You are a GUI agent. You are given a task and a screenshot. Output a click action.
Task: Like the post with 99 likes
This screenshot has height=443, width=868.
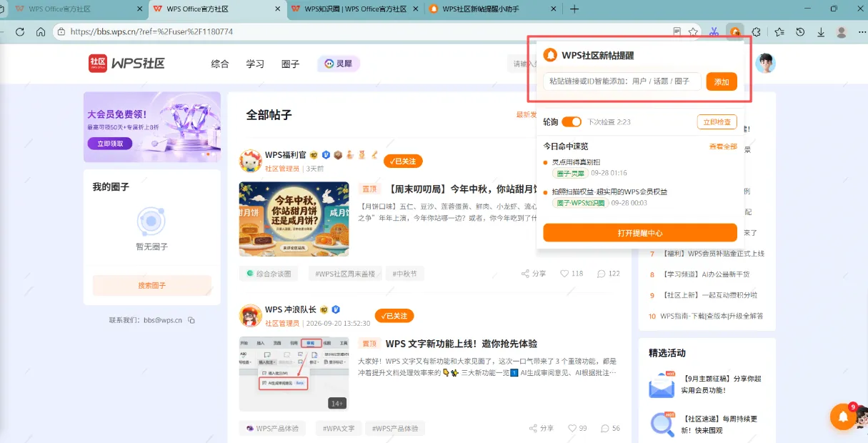click(x=578, y=429)
